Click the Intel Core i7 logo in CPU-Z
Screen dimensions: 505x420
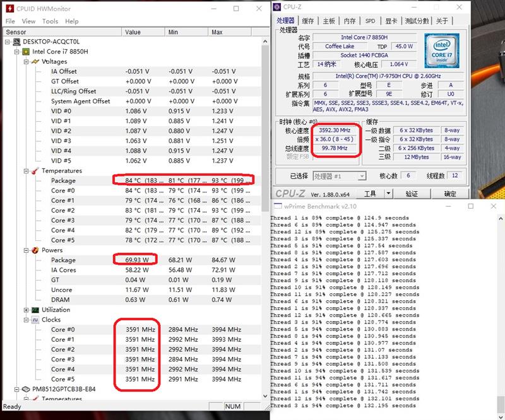coord(441,50)
